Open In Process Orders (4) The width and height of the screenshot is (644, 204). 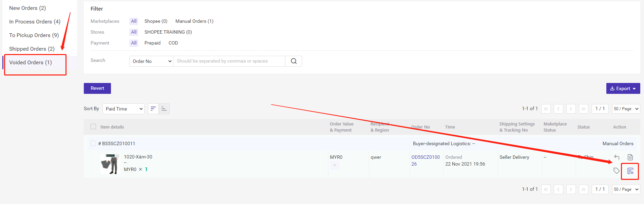(x=35, y=22)
